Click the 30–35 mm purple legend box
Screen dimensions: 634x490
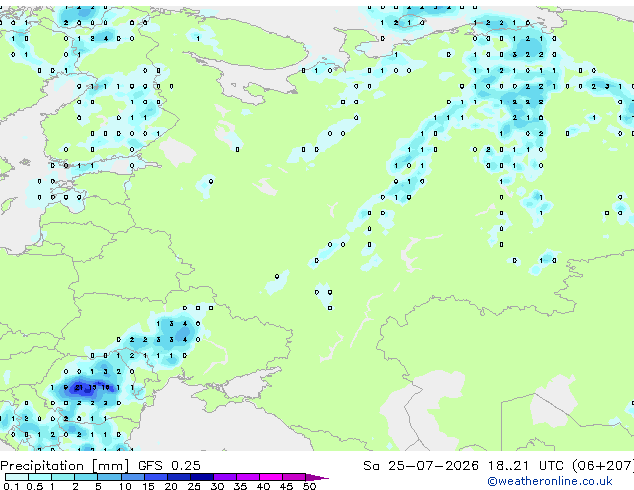click(225, 477)
